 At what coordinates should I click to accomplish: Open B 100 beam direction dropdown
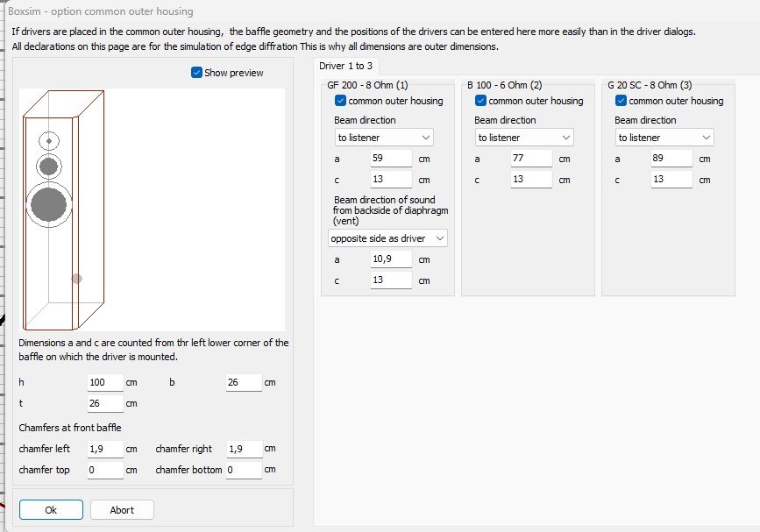tap(524, 138)
